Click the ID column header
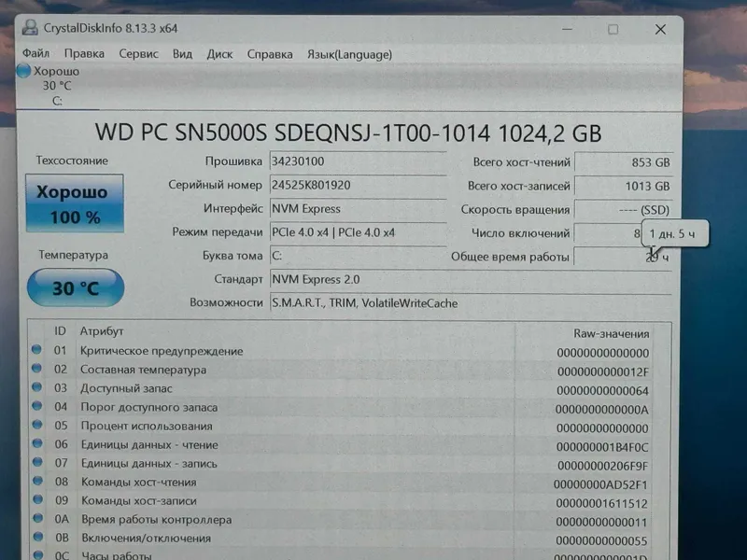Screen dimensions: 747x560 coord(60,331)
